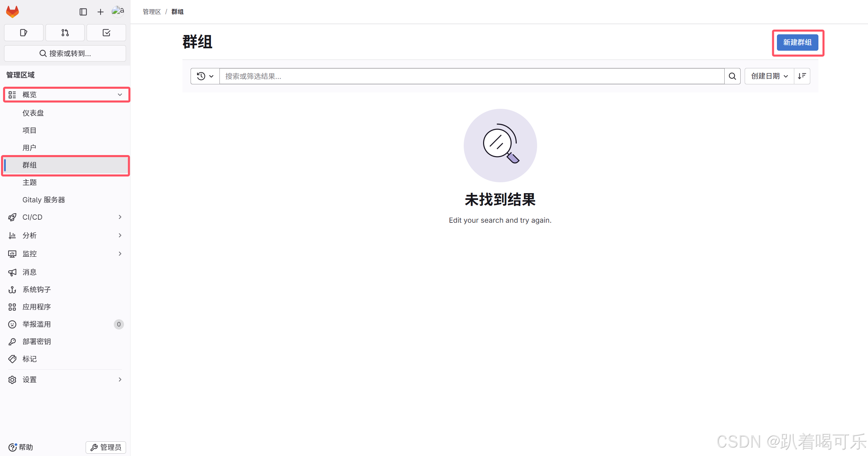
Task: Click the 概览 list icon
Action: point(12,95)
